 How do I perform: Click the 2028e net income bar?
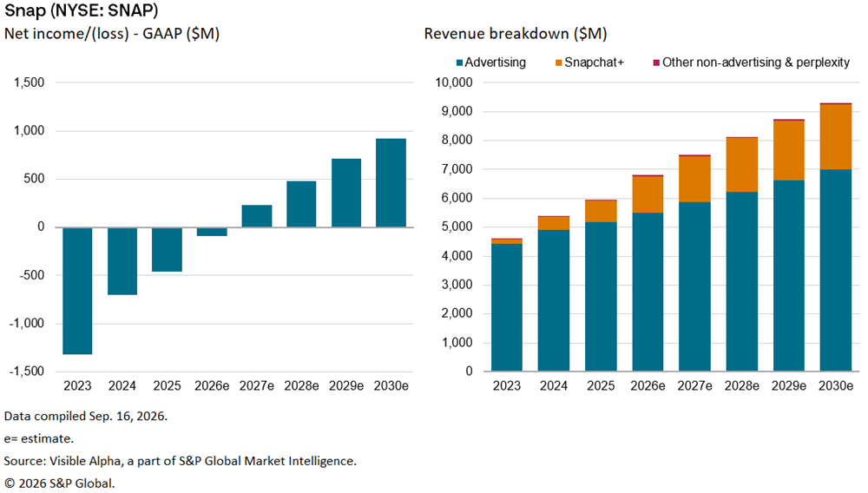point(302,204)
